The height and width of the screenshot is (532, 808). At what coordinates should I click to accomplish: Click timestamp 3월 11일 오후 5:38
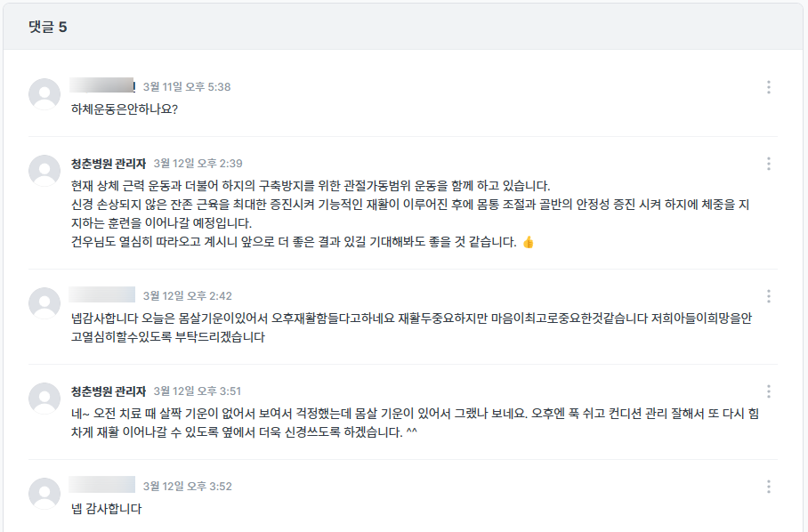[x=187, y=87]
